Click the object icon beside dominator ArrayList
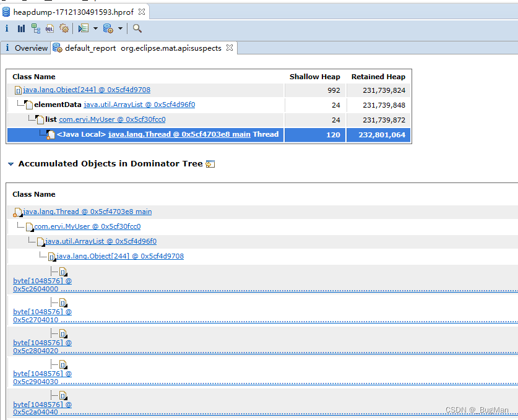518x420 pixels. coord(41,242)
